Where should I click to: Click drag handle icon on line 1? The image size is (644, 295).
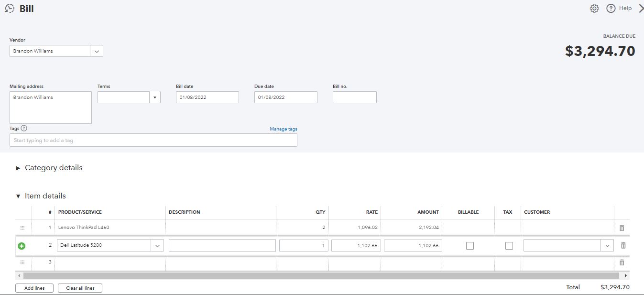[22, 228]
